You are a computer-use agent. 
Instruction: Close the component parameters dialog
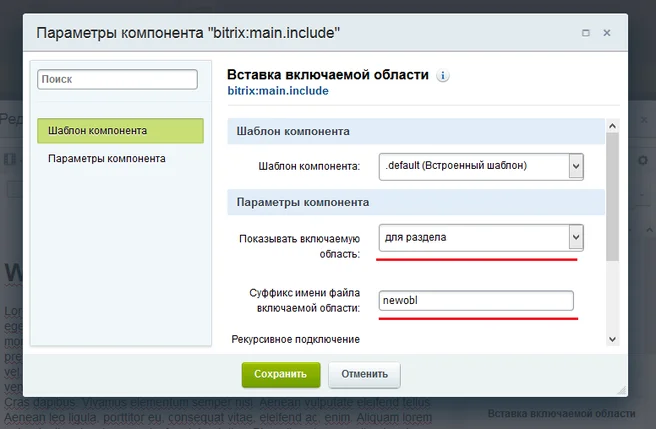[607, 33]
